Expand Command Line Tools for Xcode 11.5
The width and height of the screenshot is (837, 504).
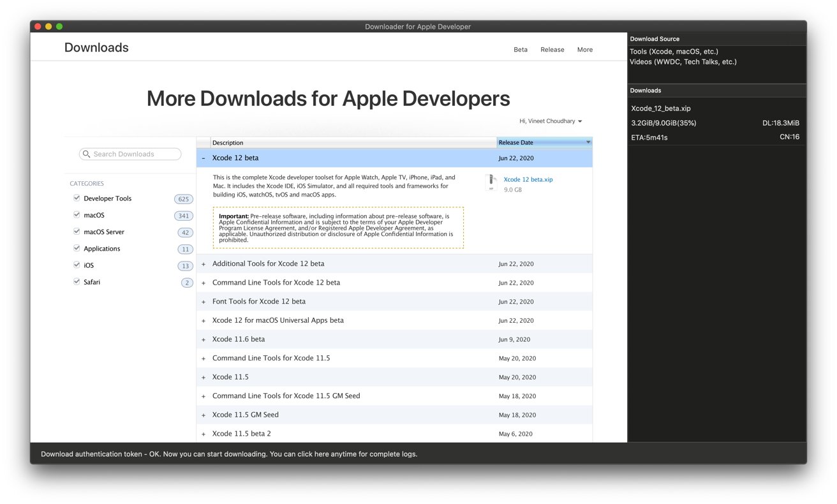click(x=204, y=359)
